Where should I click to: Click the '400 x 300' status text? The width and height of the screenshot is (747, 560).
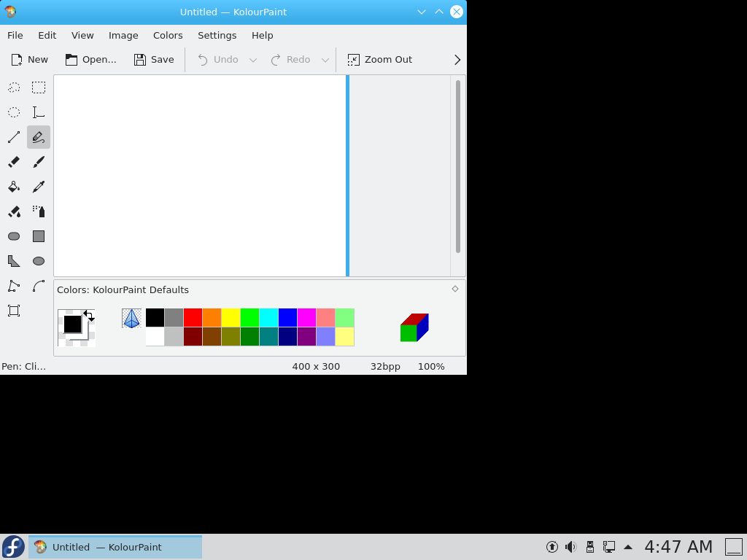316,367
